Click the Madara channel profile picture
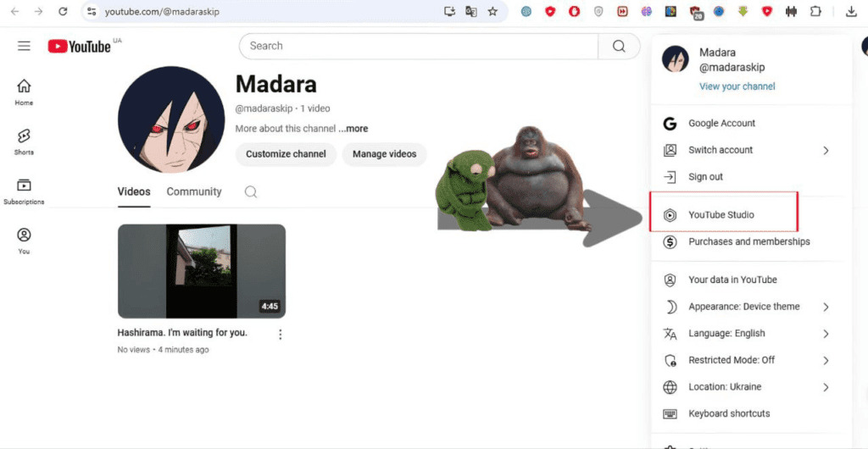The height and width of the screenshot is (449, 868). (171, 119)
